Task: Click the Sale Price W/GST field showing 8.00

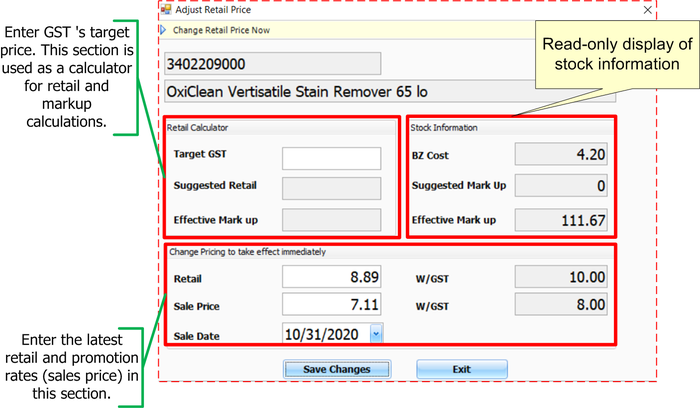Action: 561,304
